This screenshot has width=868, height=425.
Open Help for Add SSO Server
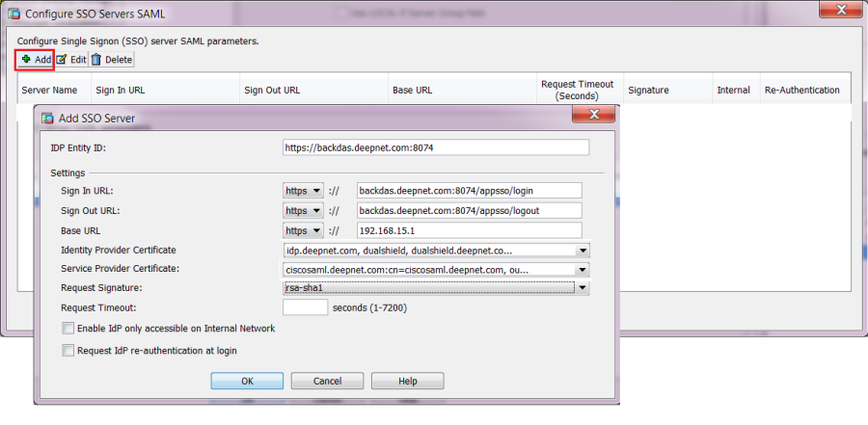tap(407, 382)
